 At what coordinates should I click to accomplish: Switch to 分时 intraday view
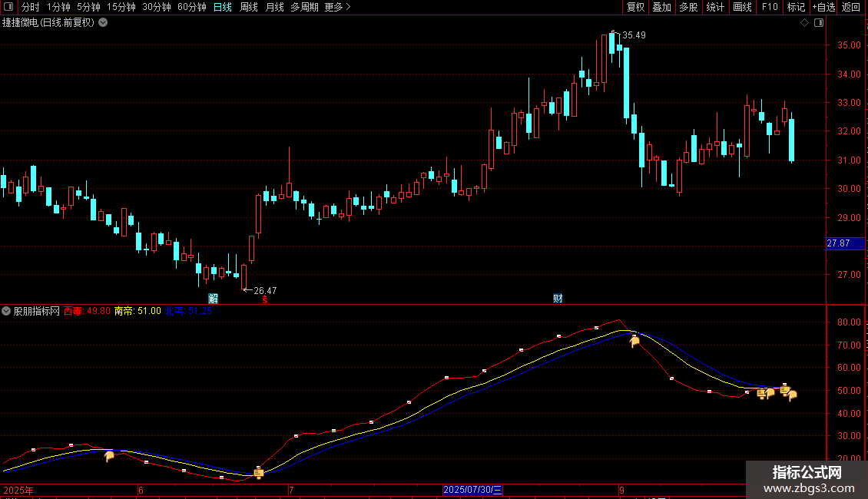(x=31, y=7)
